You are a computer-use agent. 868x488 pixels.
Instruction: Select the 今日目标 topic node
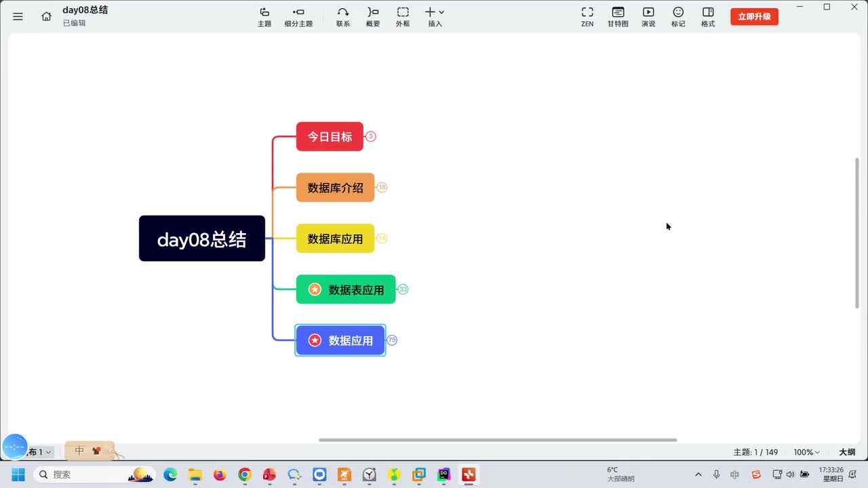[330, 136]
